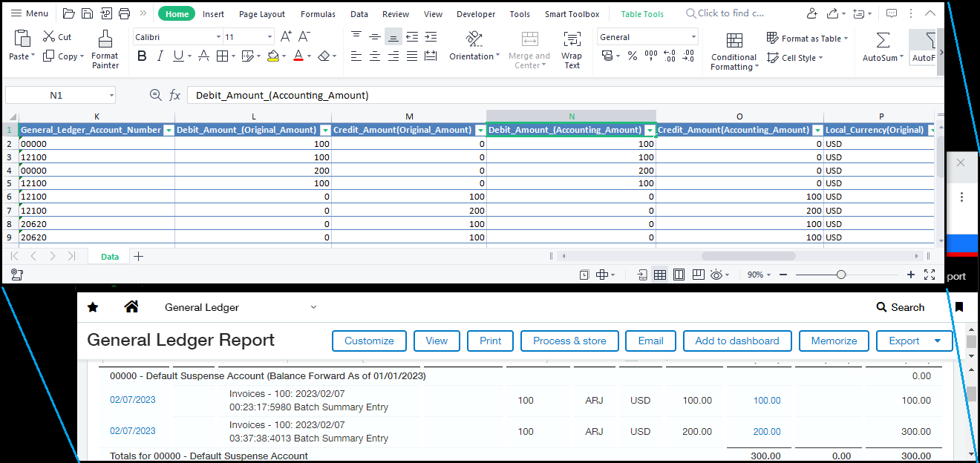This screenshot has height=463, width=980.
Task: Toggle the normal grid view button
Action: (659, 275)
